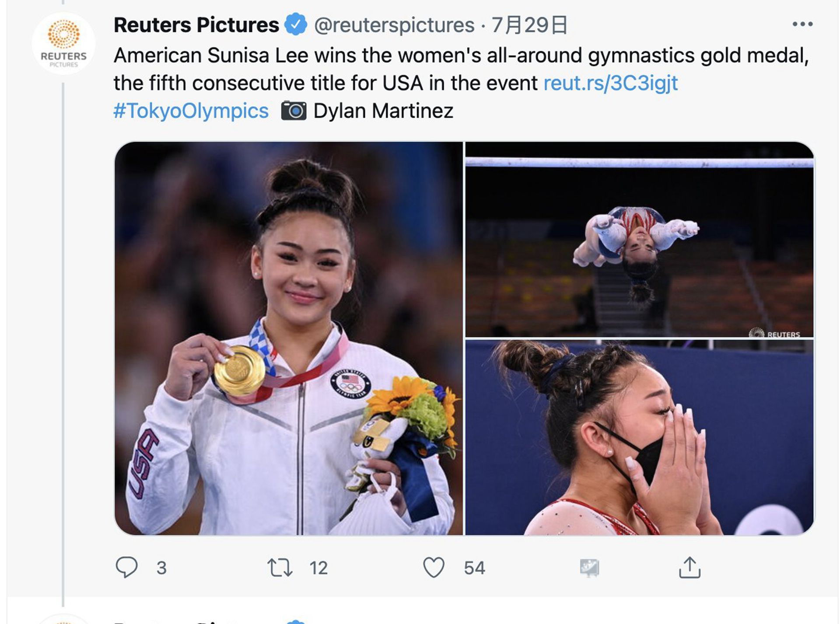This screenshot has width=840, height=624.
Task: Open the gold medal podium photo
Action: tap(288, 338)
